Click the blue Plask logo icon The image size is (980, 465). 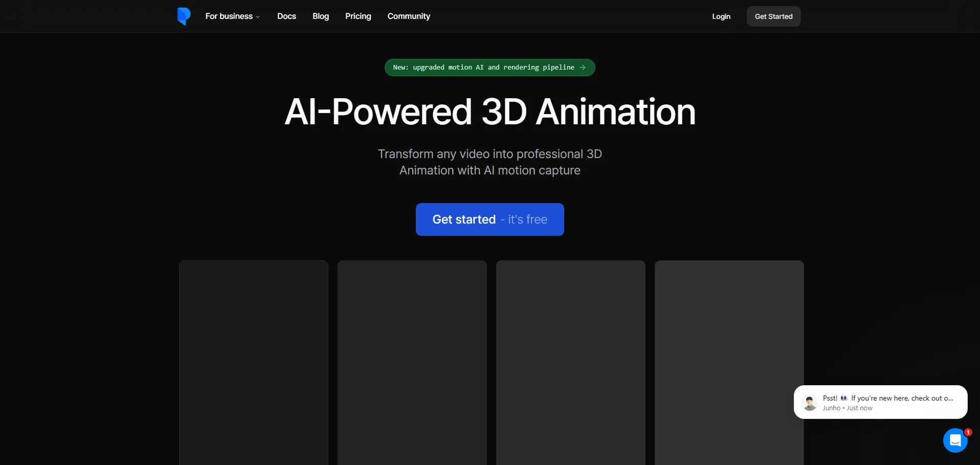coord(184,16)
